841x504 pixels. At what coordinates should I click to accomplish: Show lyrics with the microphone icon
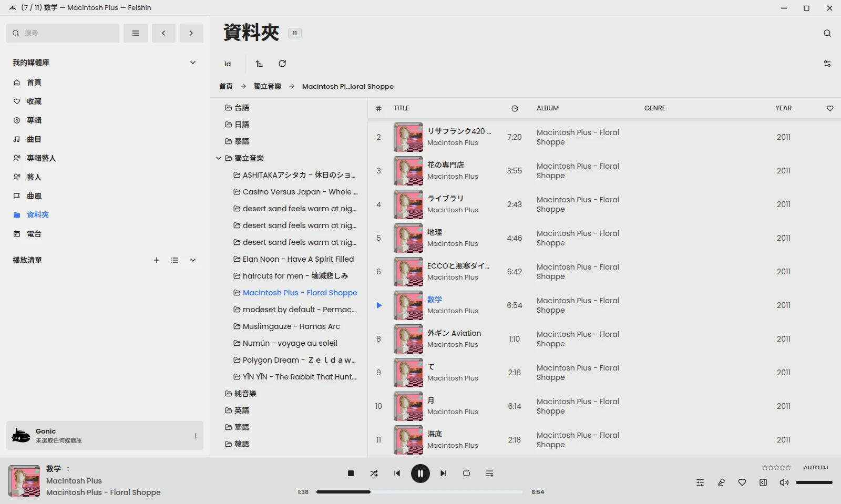(x=721, y=482)
